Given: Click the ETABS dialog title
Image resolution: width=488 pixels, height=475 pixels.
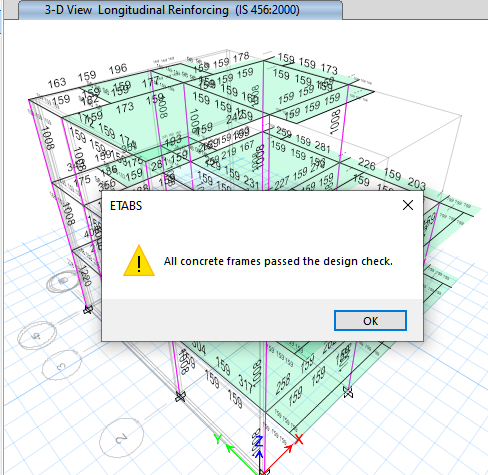Looking at the screenshot, I should 126,206.
